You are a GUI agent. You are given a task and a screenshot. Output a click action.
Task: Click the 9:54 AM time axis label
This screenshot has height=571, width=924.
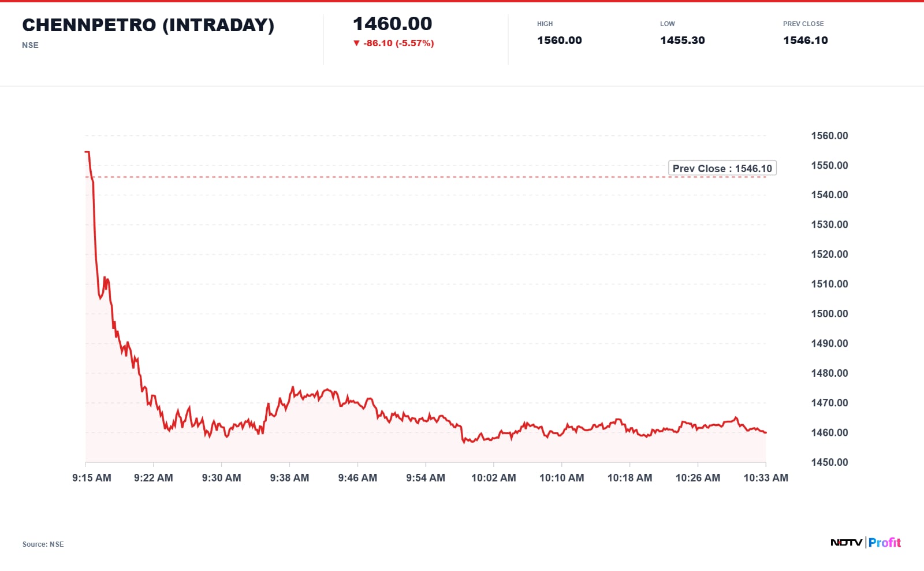[426, 478]
